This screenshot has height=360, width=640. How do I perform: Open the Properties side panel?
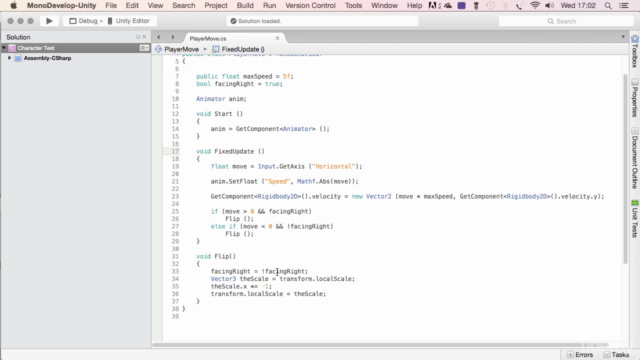[x=635, y=98]
